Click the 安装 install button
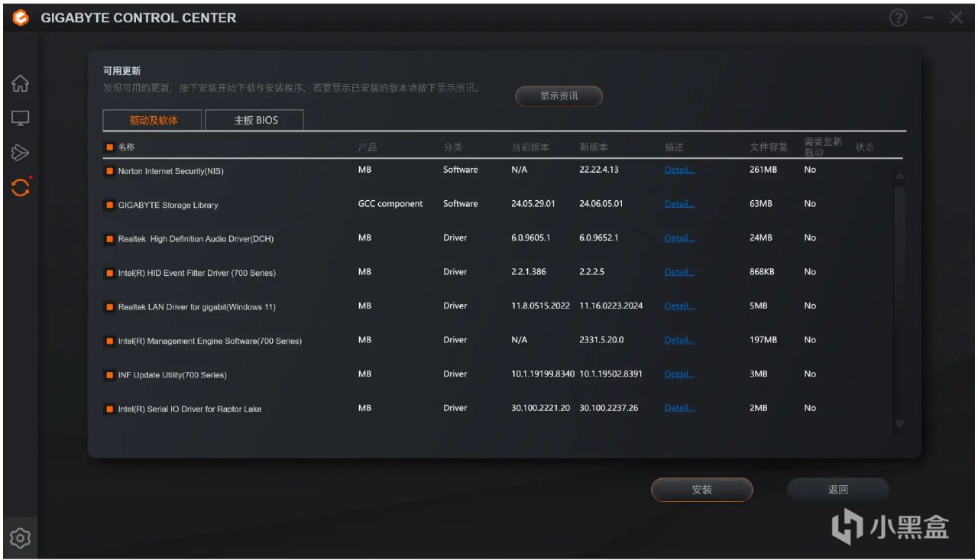Image resolution: width=978 pixels, height=560 pixels. (x=701, y=490)
